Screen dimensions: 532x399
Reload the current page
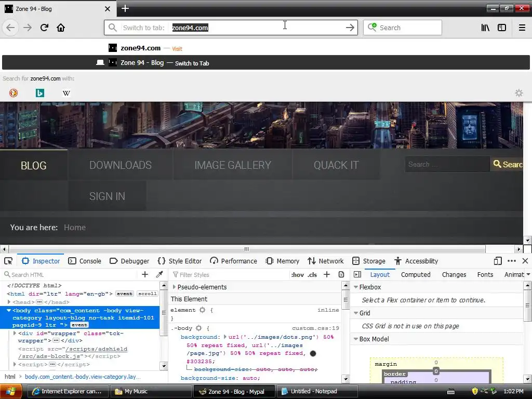pyautogui.click(x=44, y=28)
